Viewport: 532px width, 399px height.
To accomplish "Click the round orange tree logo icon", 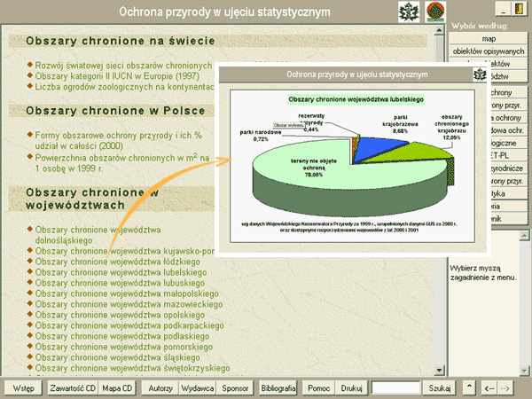I will (435, 12).
